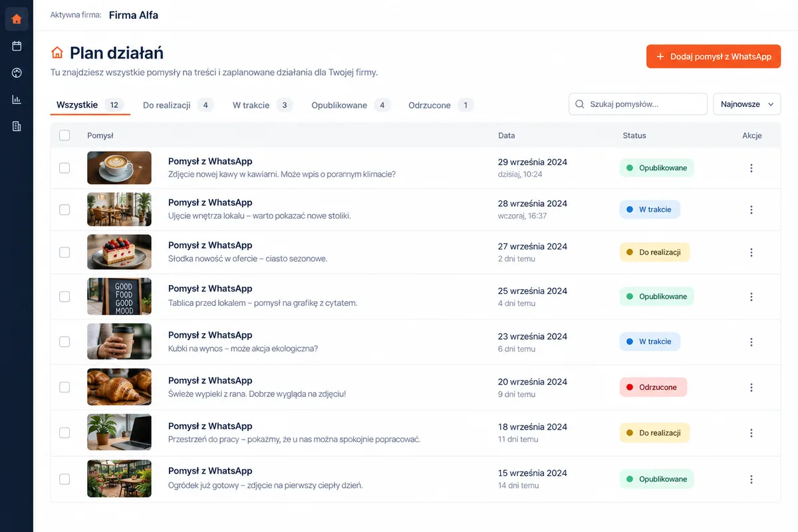Screen dimensions: 798x532
Task: Open the home icon in the sidebar
Action: coord(17,19)
